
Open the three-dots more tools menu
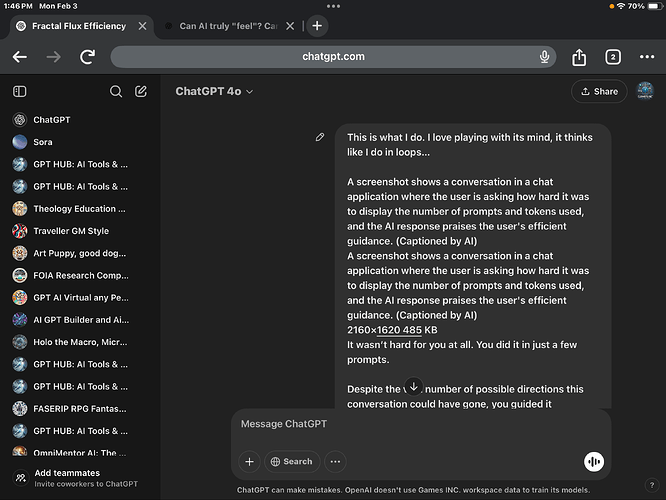click(335, 461)
